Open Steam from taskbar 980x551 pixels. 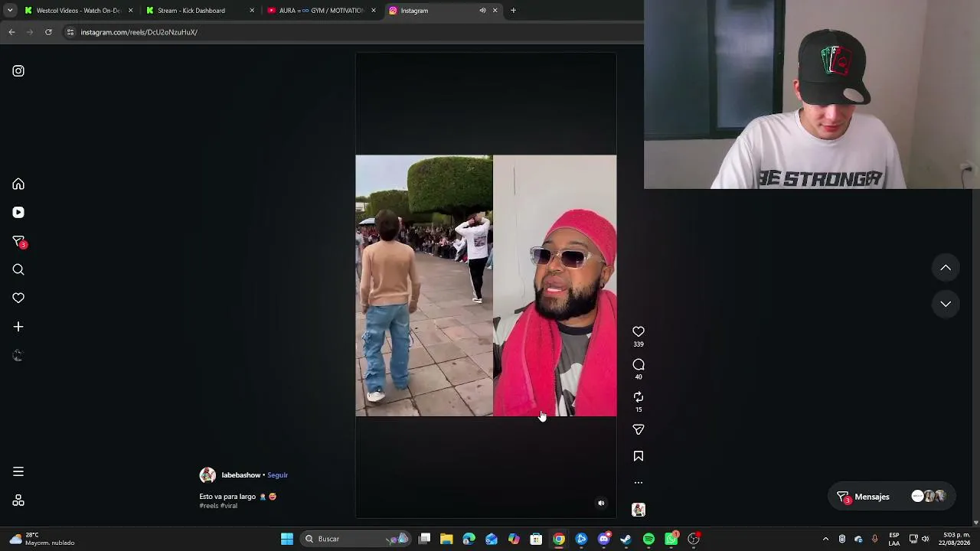(x=626, y=539)
